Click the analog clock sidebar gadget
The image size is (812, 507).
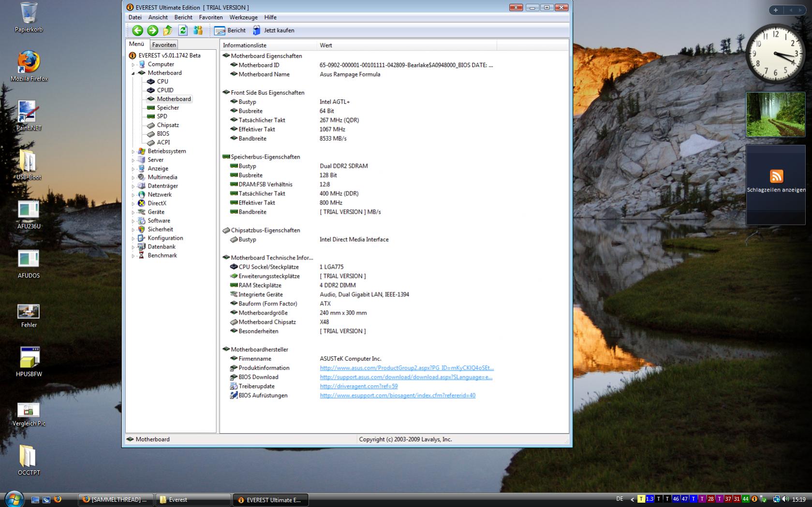pos(775,53)
